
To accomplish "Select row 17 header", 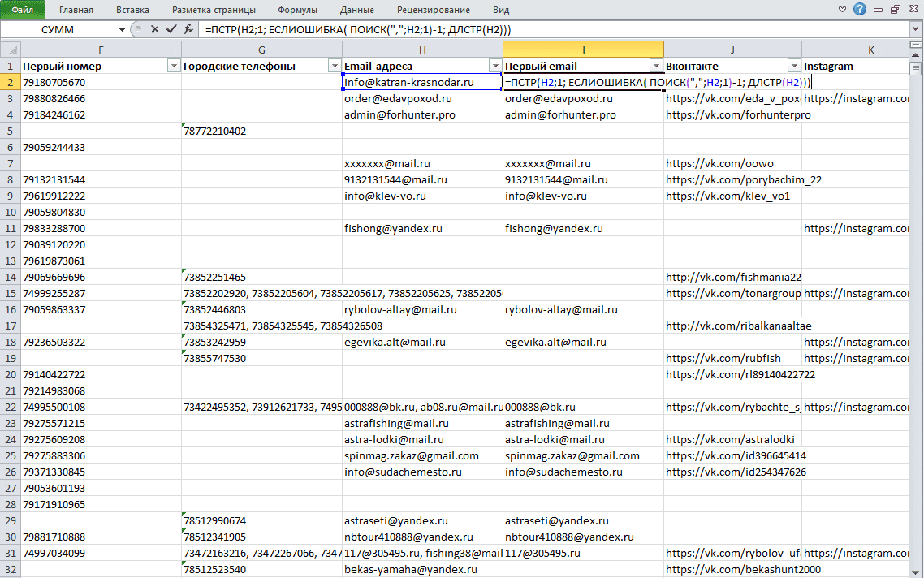I will pos(11,326).
